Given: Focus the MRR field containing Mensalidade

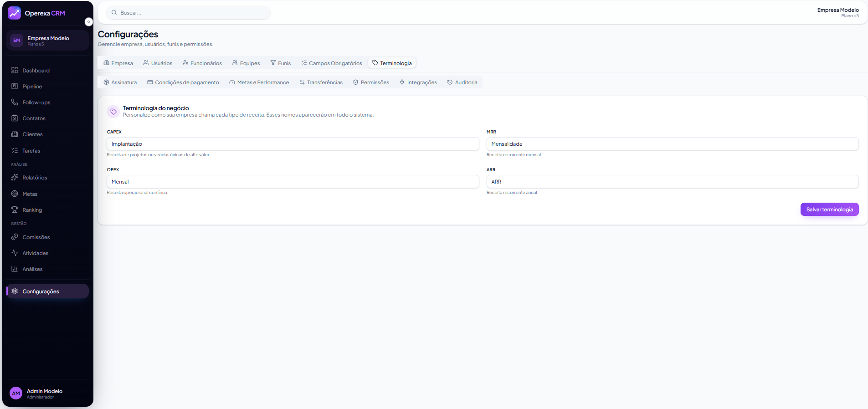Looking at the screenshot, I should click(x=673, y=144).
